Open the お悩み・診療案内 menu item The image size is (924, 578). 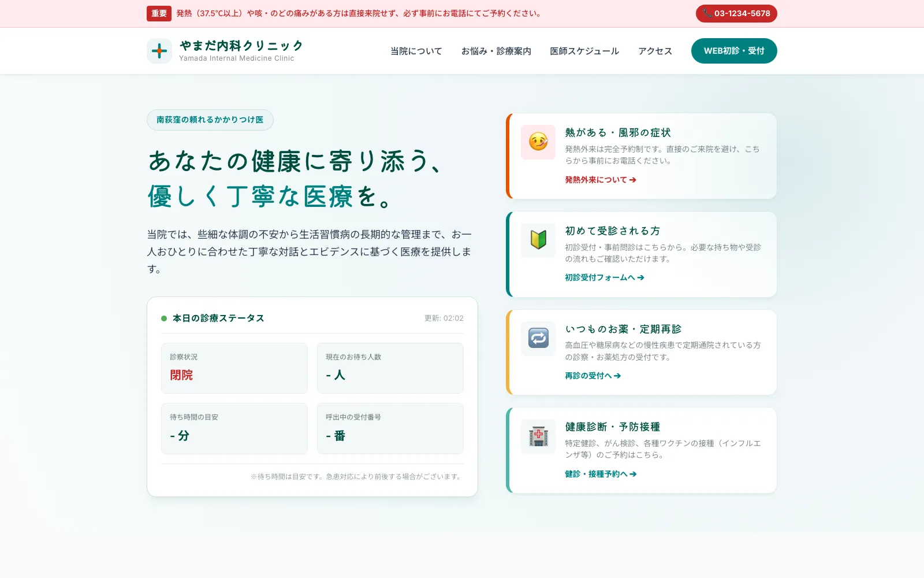[x=496, y=51]
